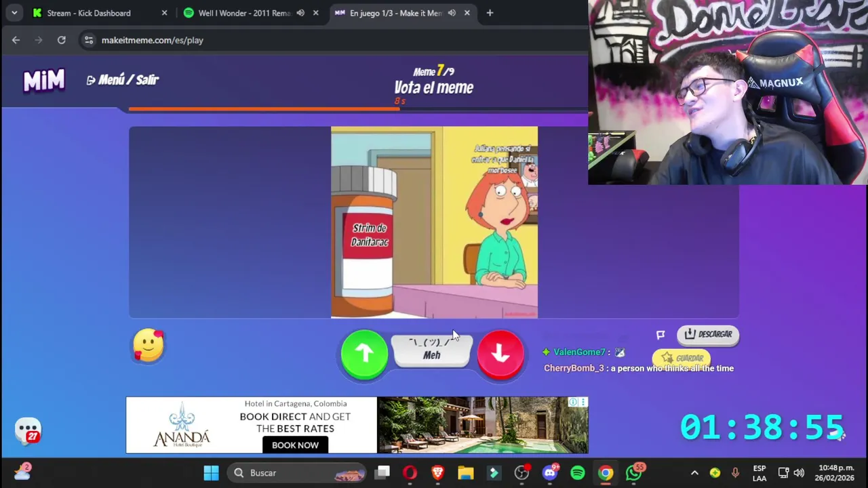Image resolution: width=868 pixels, height=488 pixels.
Task: Open a new browser tab
Action: pos(490,13)
